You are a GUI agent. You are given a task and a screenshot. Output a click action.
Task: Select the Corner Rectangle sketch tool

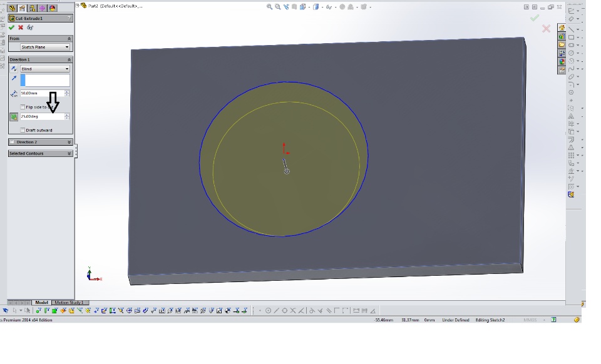tap(571, 38)
